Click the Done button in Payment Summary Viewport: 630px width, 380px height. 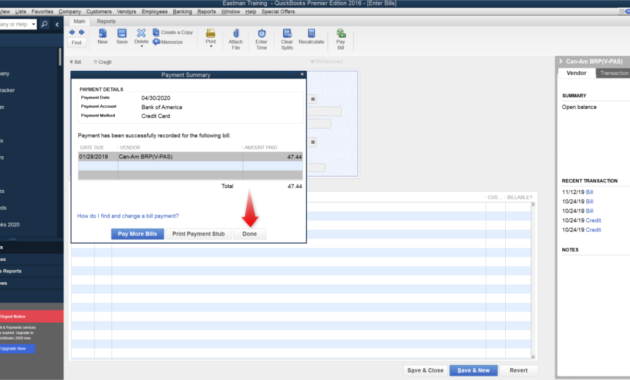249,234
